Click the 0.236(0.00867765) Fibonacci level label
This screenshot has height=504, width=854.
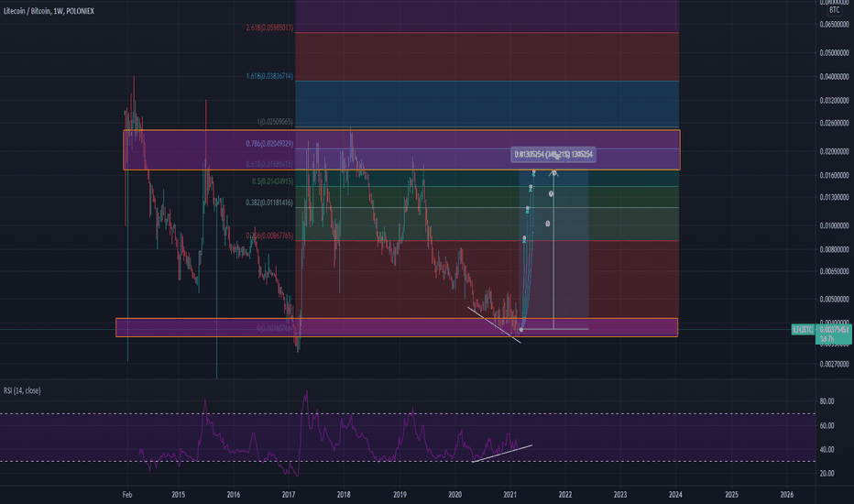click(x=269, y=236)
